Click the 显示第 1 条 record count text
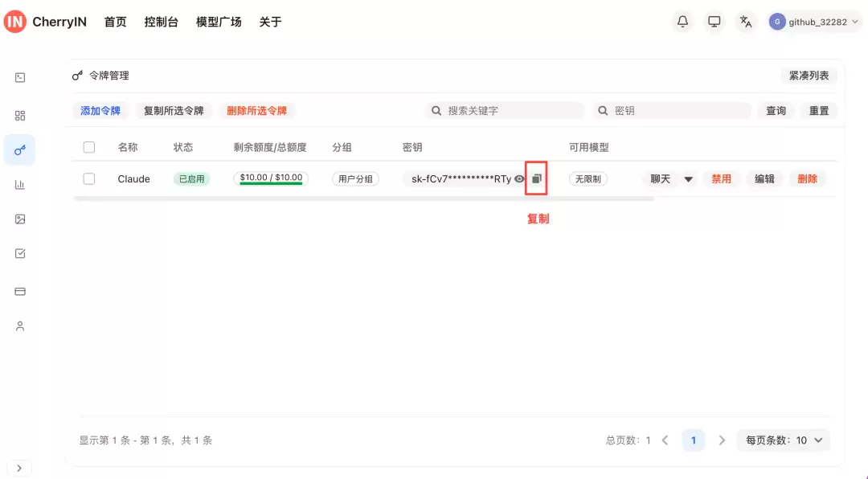Viewport: 868px width, 479px height. coord(145,440)
